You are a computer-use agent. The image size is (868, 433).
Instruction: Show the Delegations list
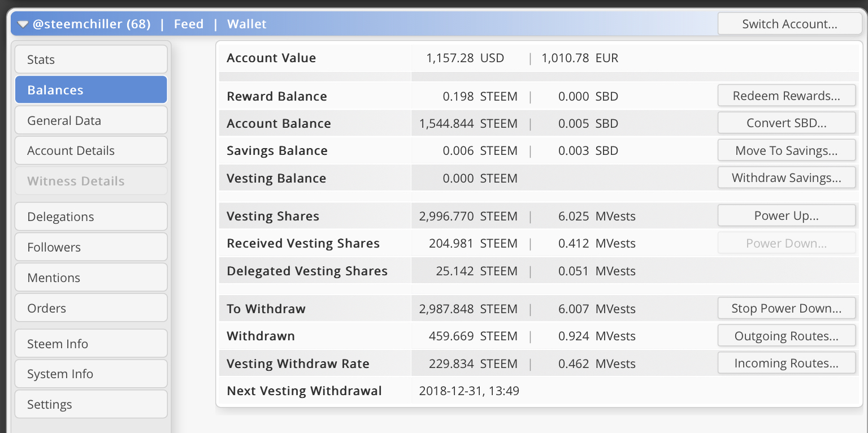point(91,217)
